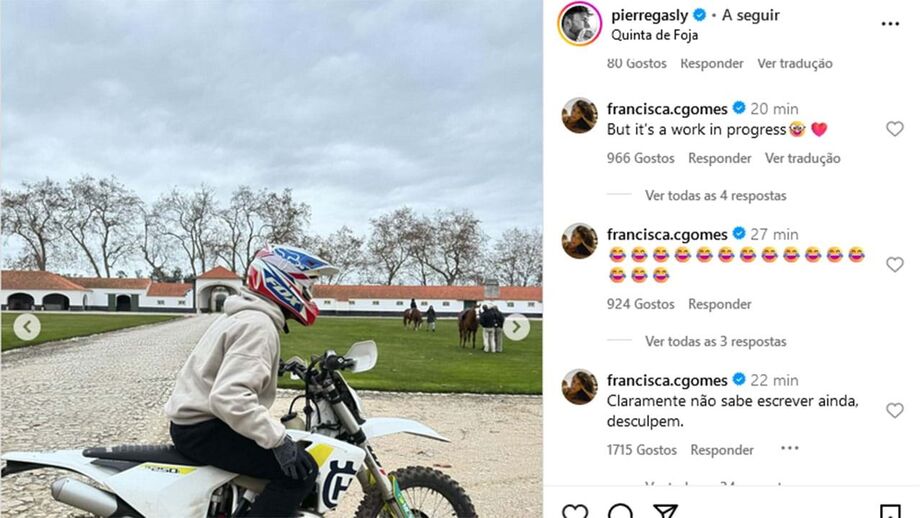Open three-dot options on 1715 Gostos comment
Image resolution: width=920 pixels, height=518 pixels.
click(x=790, y=448)
